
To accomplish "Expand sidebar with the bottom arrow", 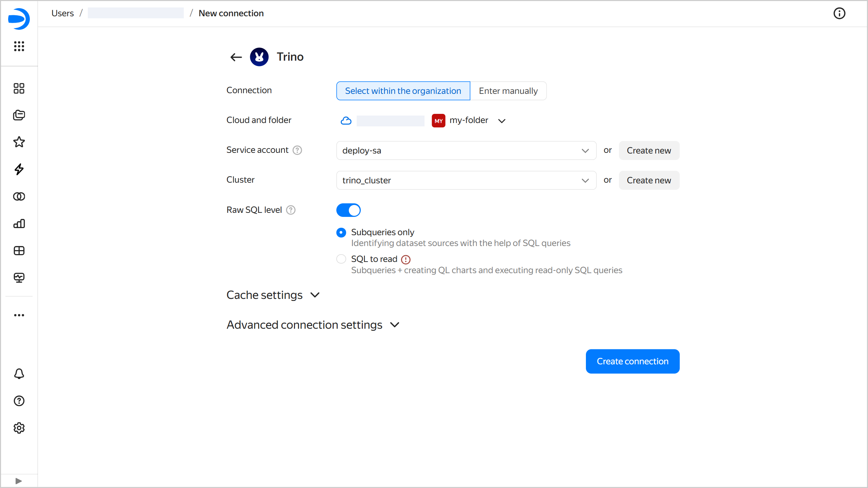I will click(19, 481).
